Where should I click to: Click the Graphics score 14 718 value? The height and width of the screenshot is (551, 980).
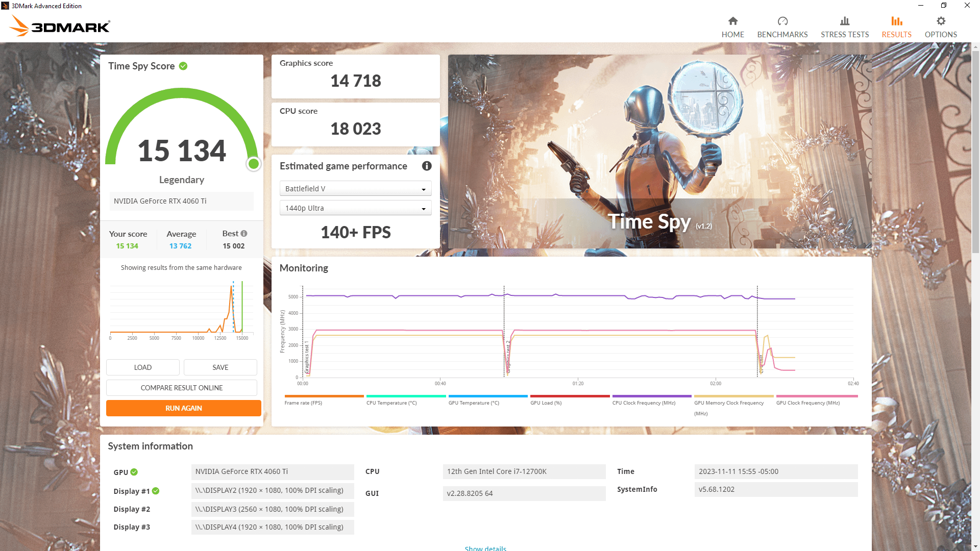(356, 81)
